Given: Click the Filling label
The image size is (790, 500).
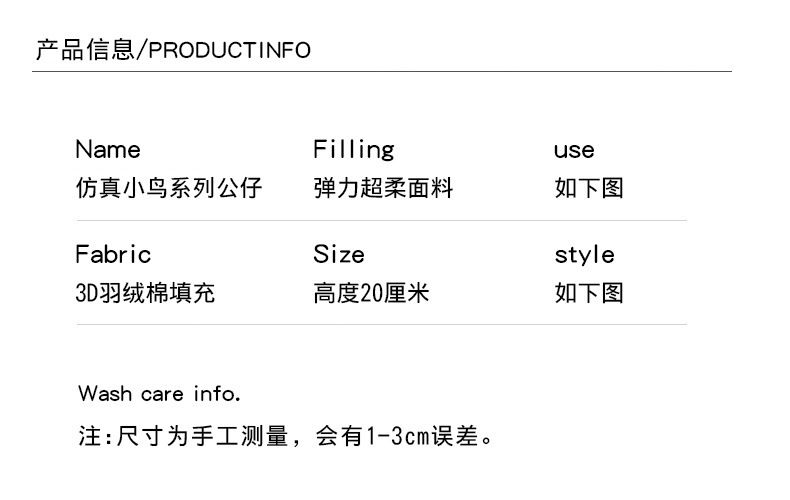Looking at the screenshot, I should pyautogui.click(x=353, y=150).
